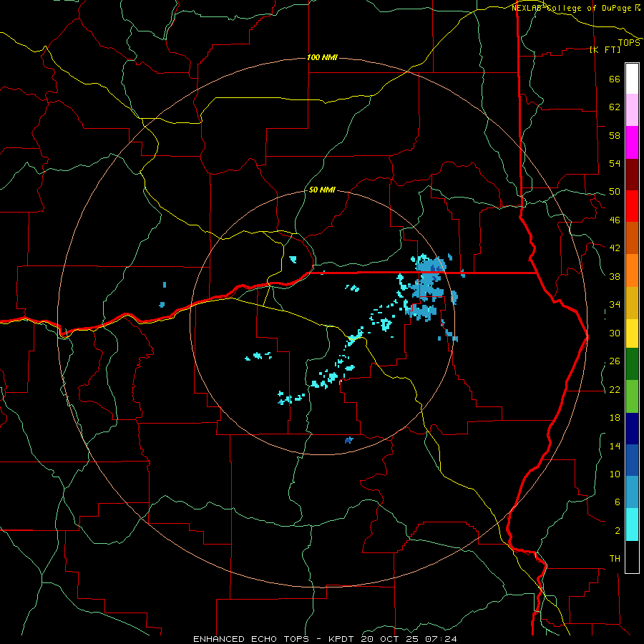Screen dimensions: 644x644
Task: Click the dark green 26 kft swatch
Action: (x=632, y=364)
